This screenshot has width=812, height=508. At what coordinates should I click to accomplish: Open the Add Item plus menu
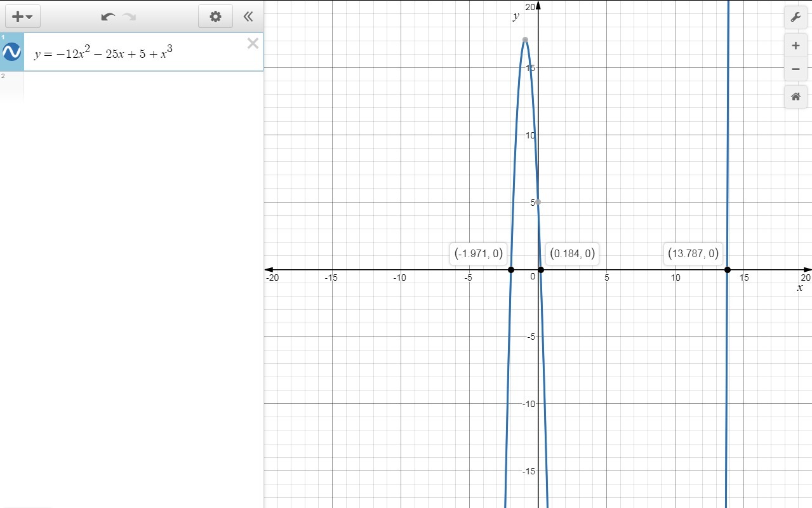[22, 17]
